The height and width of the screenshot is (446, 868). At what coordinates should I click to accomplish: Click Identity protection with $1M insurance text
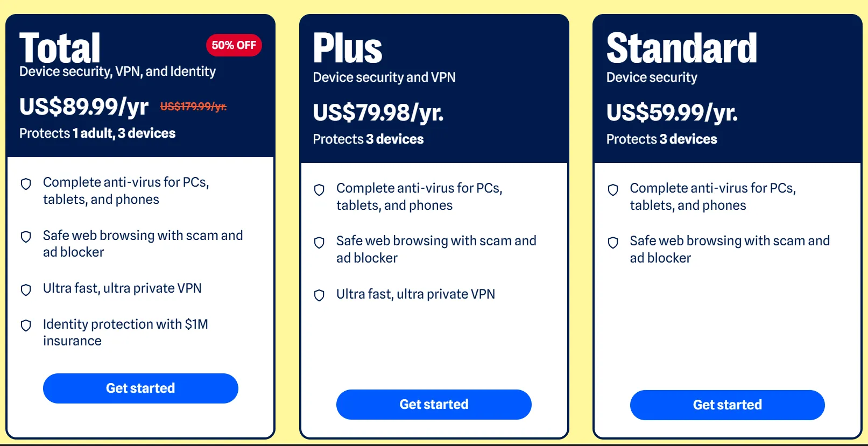125,332
